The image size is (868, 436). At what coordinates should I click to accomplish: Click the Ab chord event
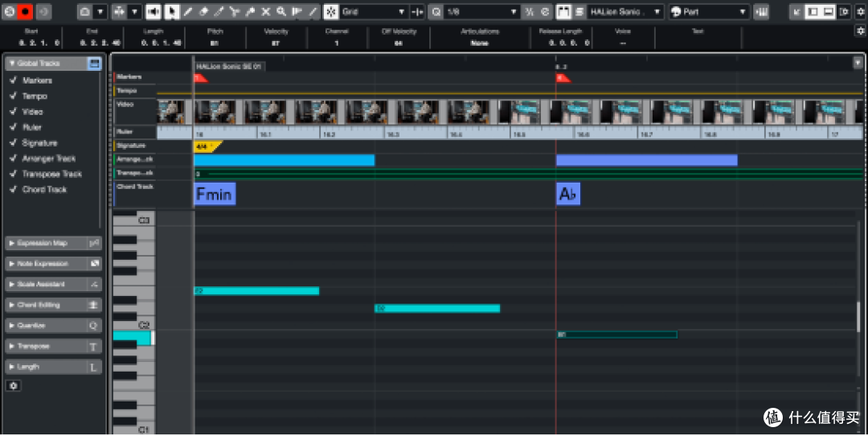click(x=568, y=194)
